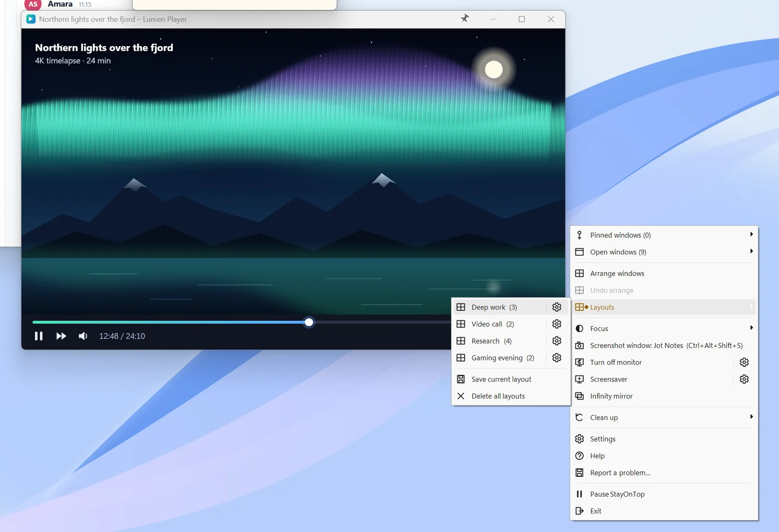Click the Help question mark icon
Viewport: 779px width, 532px height.
[580, 456]
